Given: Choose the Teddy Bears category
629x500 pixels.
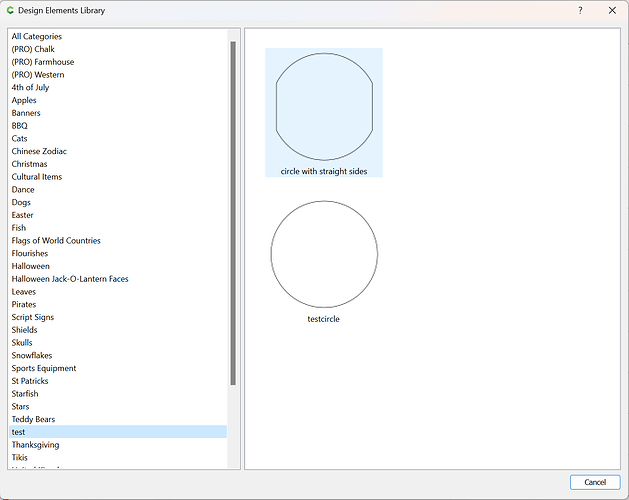Looking at the screenshot, I should pos(118,419).
